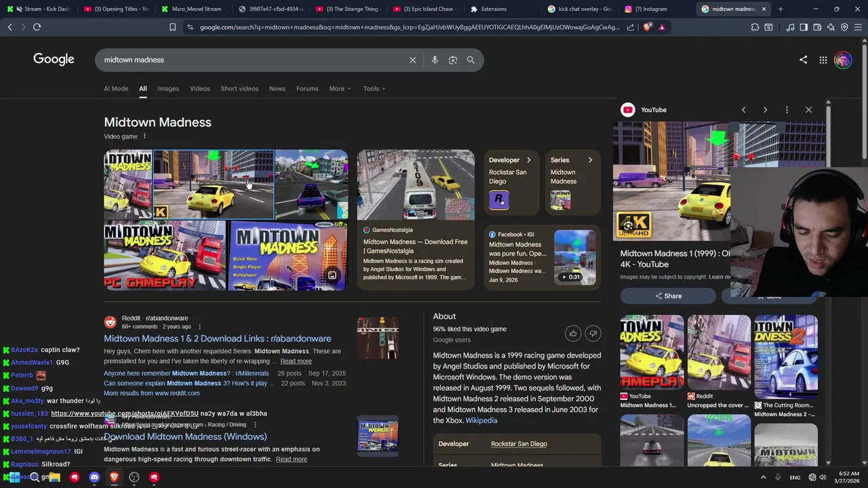This screenshot has height=488, width=868.
Task: Clear the search box with the X icon
Action: 412,60
